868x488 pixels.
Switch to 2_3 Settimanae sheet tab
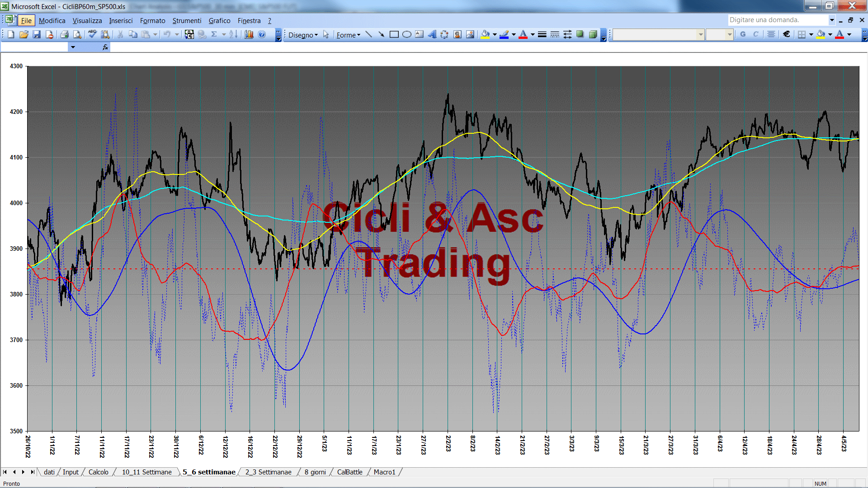pos(268,472)
